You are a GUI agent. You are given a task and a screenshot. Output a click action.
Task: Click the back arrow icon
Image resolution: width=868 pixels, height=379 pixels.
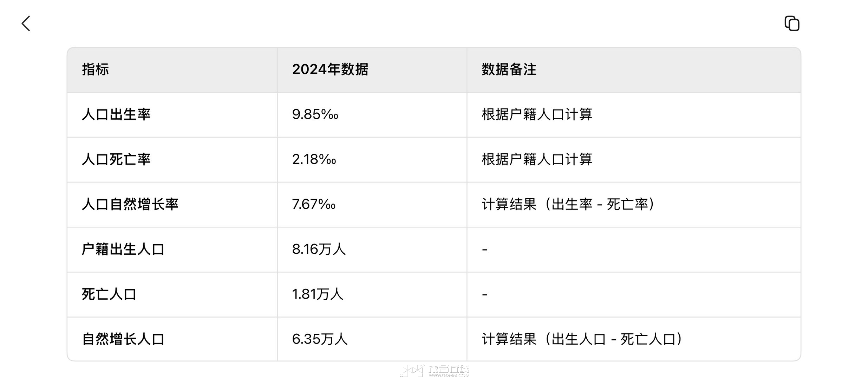(26, 24)
